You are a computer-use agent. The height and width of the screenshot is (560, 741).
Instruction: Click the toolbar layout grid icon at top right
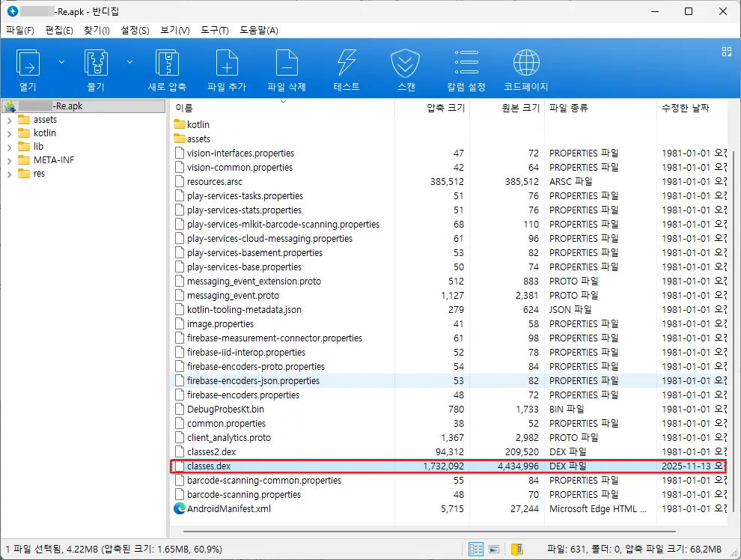point(727,52)
